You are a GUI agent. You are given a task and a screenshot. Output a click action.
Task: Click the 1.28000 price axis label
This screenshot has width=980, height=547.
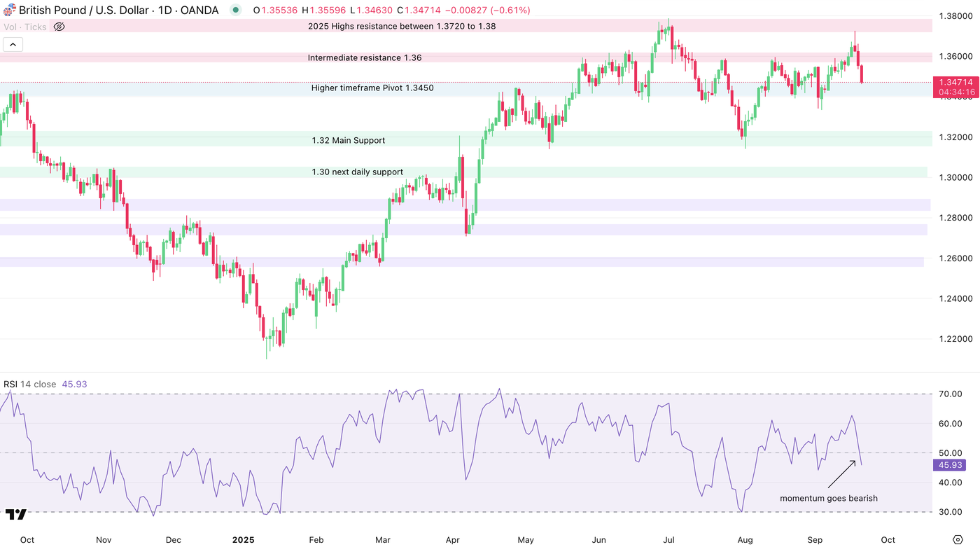956,218
